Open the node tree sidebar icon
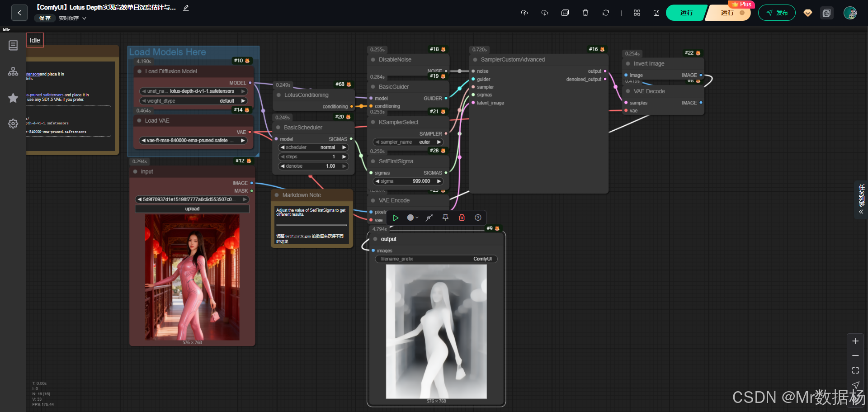This screenshot has height=412, width=868. 13,71
